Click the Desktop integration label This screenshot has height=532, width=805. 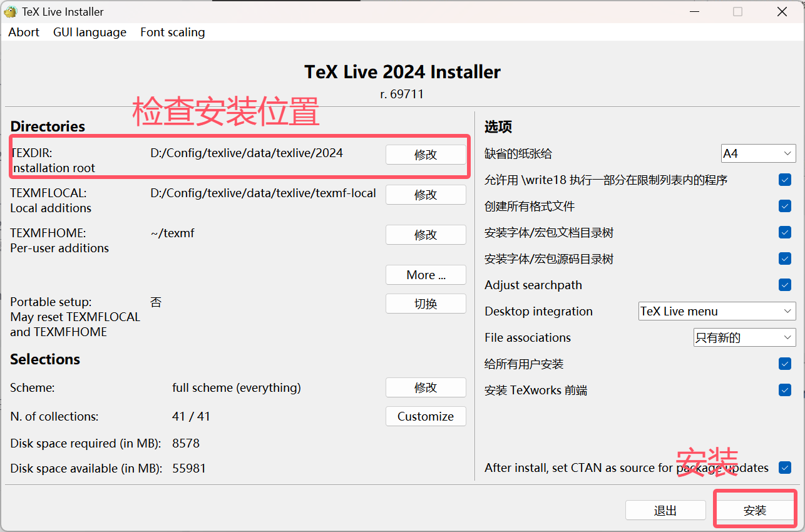[538, 311]
